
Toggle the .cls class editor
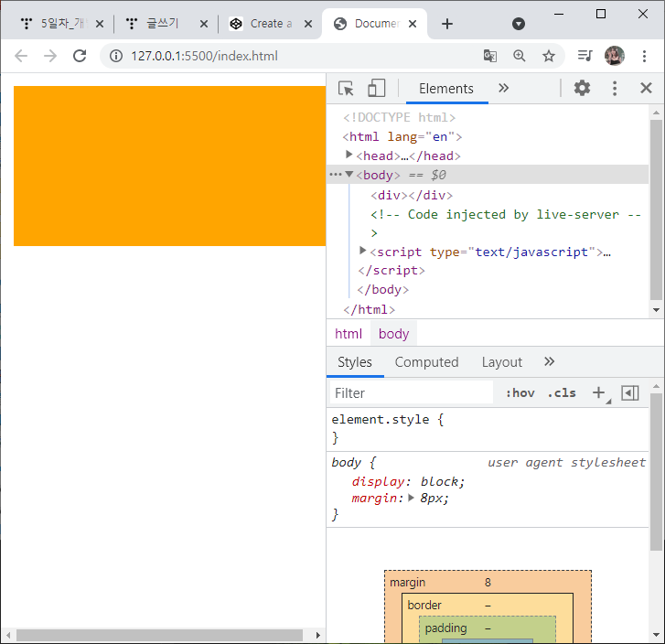point(562,393)
